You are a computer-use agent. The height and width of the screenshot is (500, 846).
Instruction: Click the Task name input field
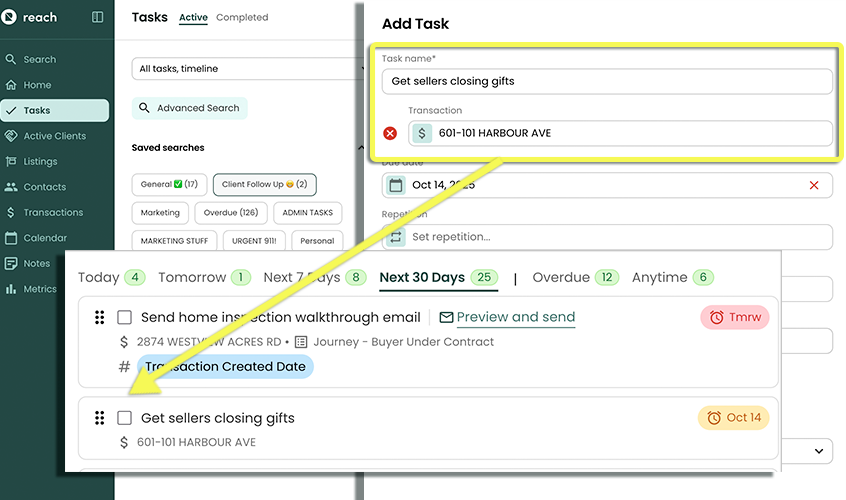click(607, 81)
